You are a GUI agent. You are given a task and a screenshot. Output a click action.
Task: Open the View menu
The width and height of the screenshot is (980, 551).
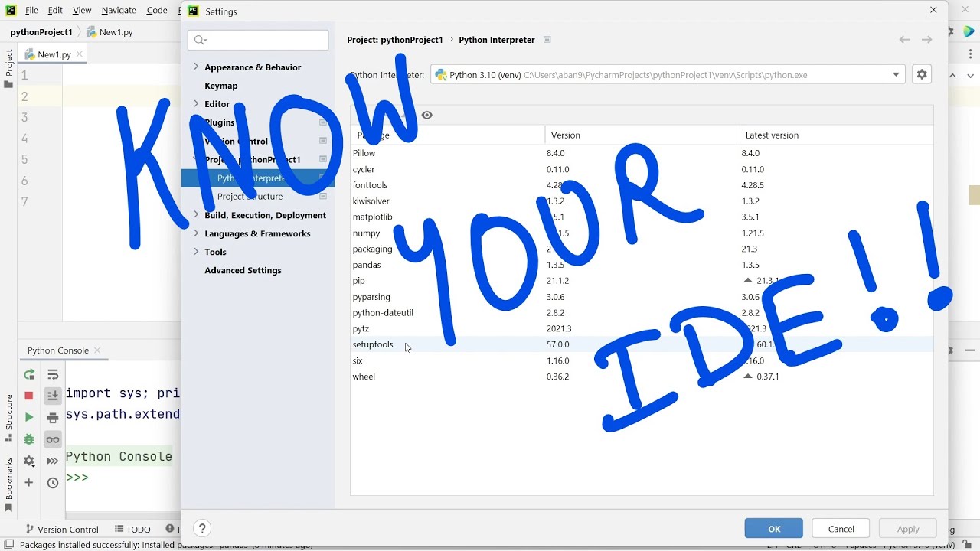82,11
